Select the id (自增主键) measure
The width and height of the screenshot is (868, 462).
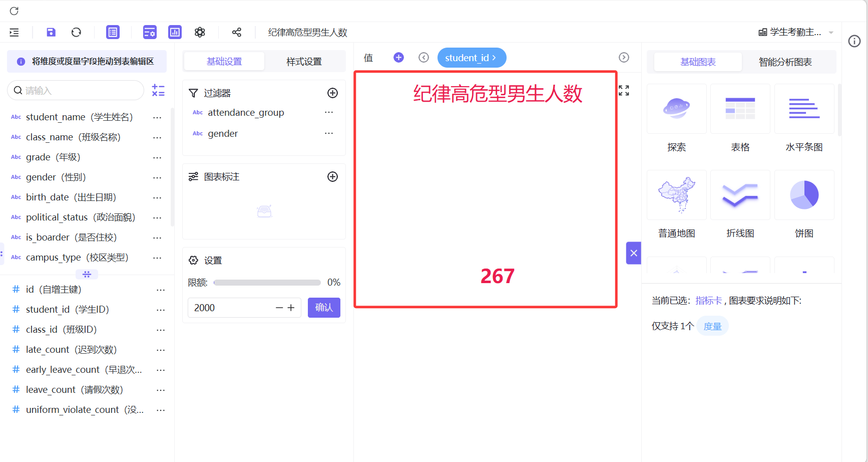point(54,290)
